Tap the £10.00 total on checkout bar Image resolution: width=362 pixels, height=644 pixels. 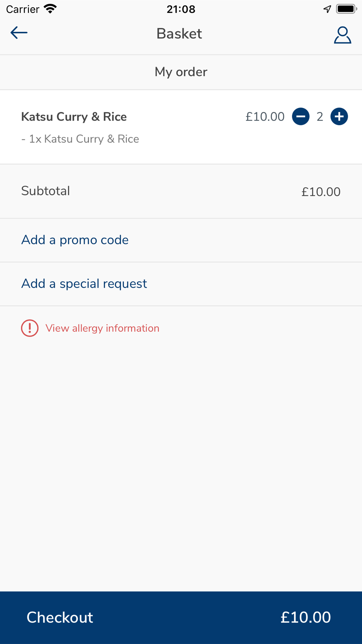[x=305, y=617]
